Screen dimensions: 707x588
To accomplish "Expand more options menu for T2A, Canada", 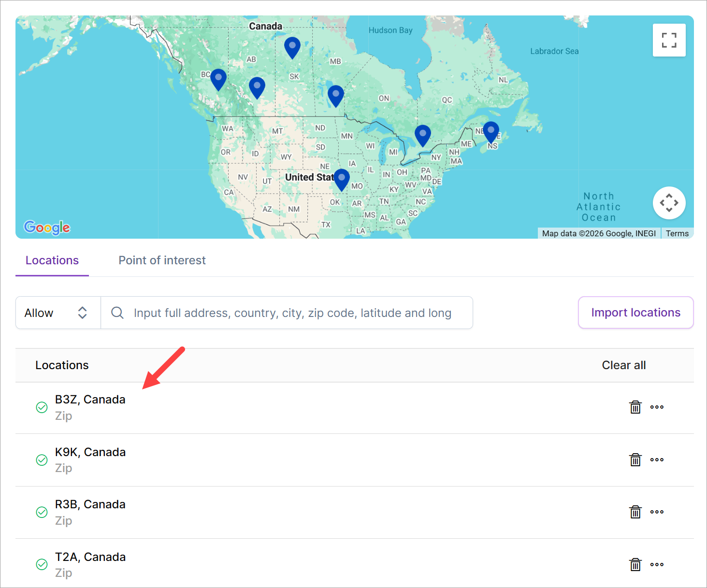I will [x=657, y=564].
